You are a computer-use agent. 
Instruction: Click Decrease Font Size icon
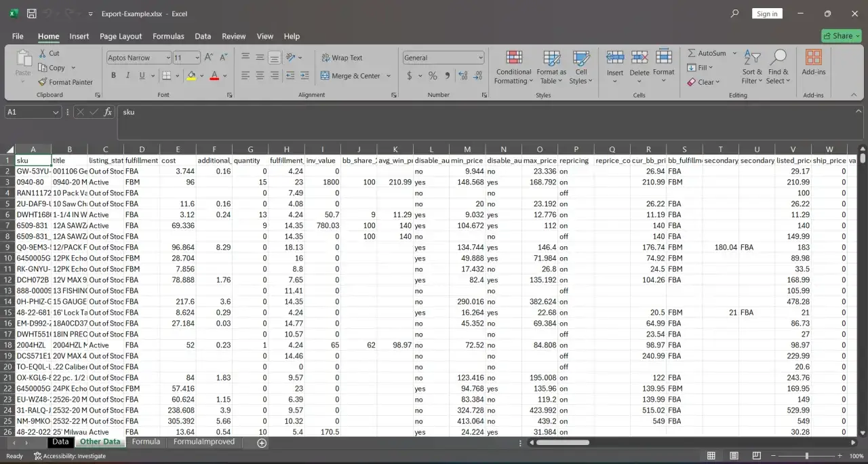pyautogui.click(x=224, y=58)
